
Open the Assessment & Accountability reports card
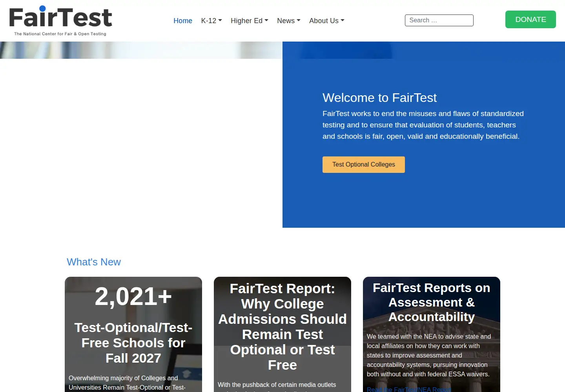[432, 334]
